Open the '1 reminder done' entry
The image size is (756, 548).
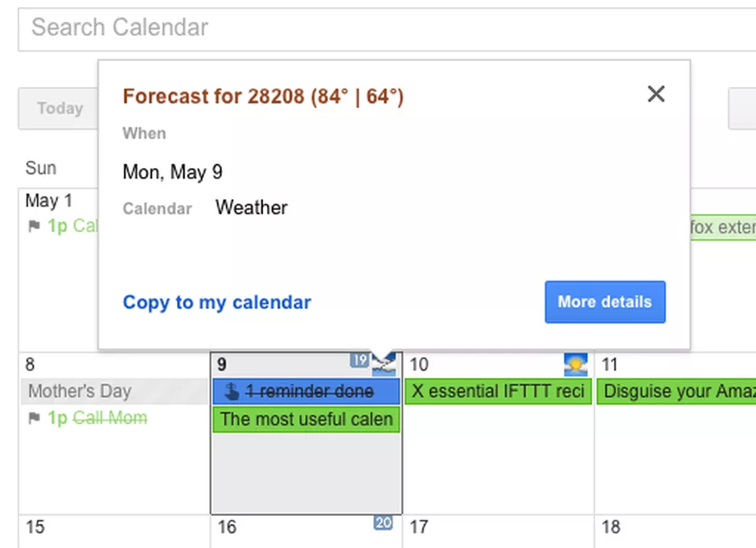click(x=310, y=392)
